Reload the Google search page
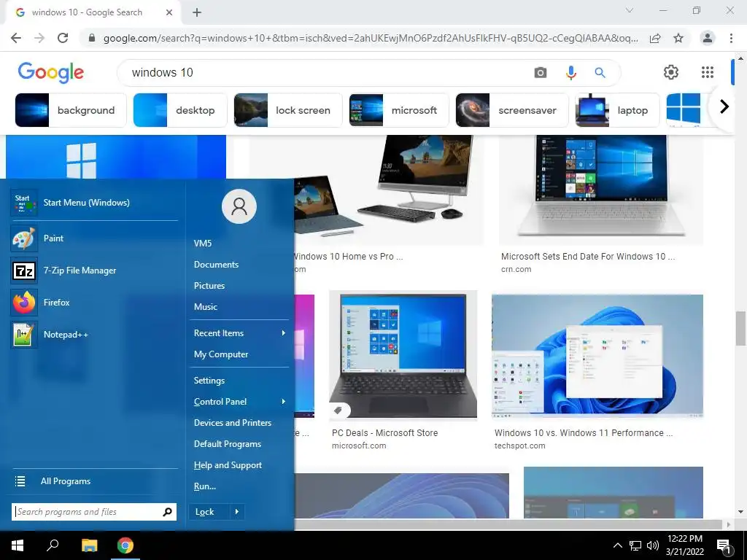Viewport: 747px width, 560px height. point(63,38)
